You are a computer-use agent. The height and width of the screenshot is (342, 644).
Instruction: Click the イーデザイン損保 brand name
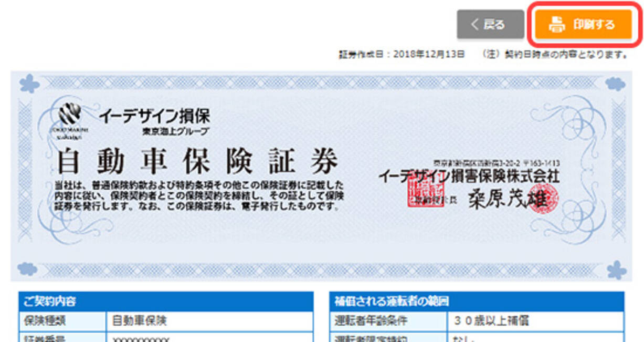[x=154, y=116]
